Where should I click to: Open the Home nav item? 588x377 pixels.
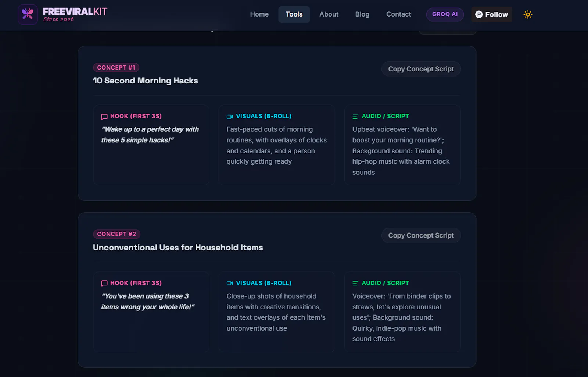259,14
